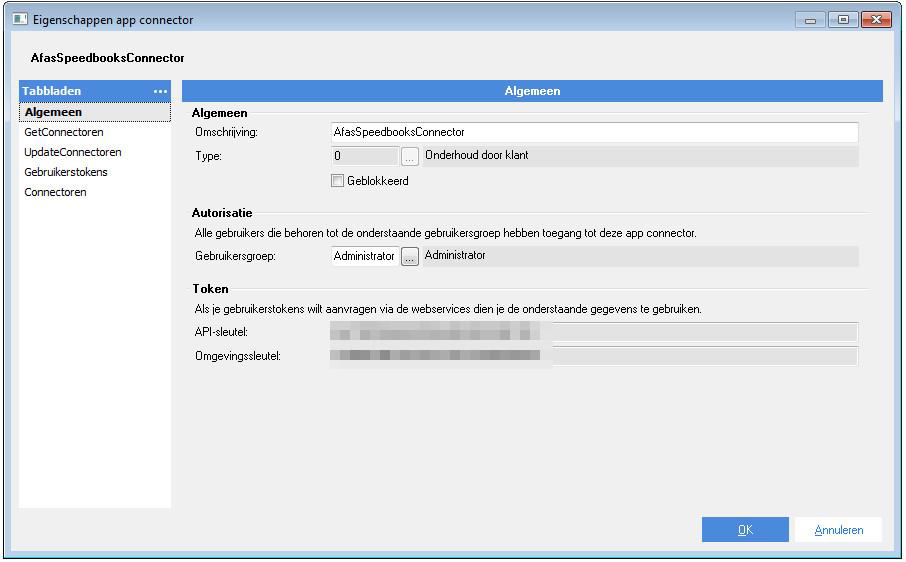The image size is (906, 562).
Task: Open the GetConnectoren tab
Action: click(64, 132)
